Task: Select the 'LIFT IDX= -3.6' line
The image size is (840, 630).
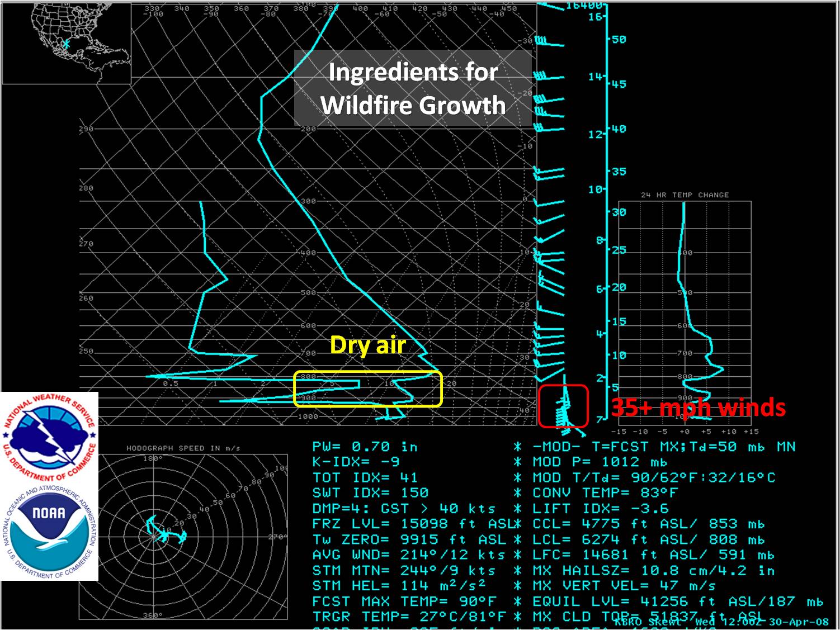Action: click(600, 509)
